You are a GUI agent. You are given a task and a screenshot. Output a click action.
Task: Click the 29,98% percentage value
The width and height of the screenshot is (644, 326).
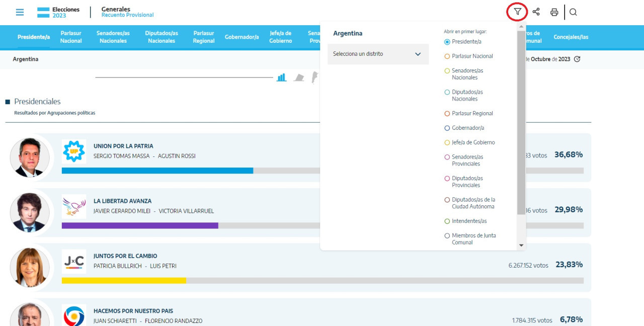point(569,210)
